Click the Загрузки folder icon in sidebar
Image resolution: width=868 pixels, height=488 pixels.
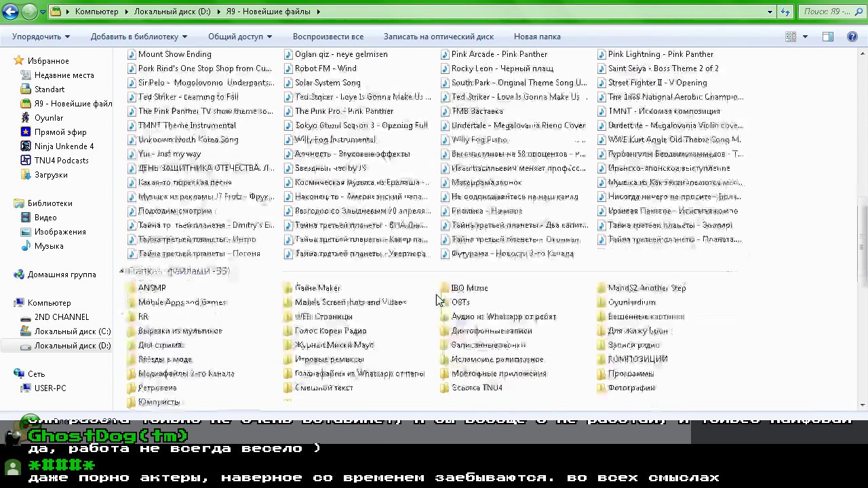(26, 175)
